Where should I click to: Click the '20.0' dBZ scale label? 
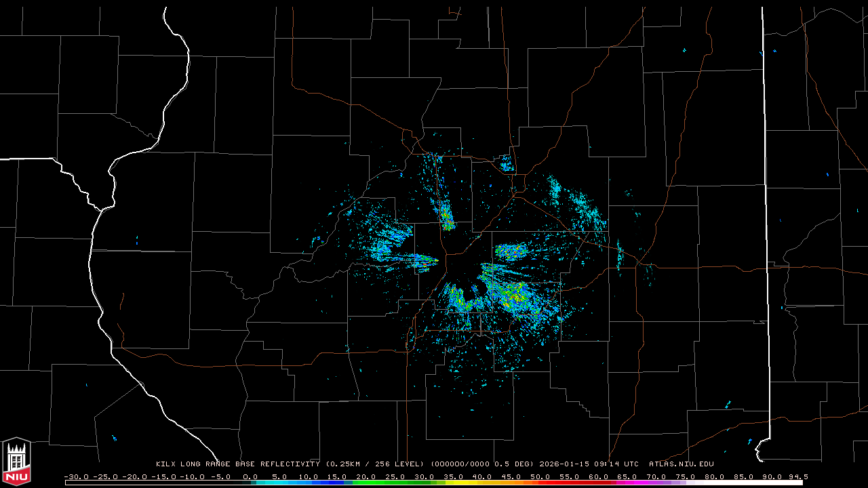point(366,476)
